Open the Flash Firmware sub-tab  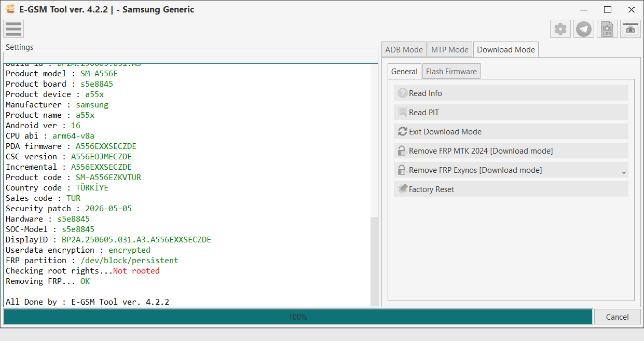coord(451,72)
